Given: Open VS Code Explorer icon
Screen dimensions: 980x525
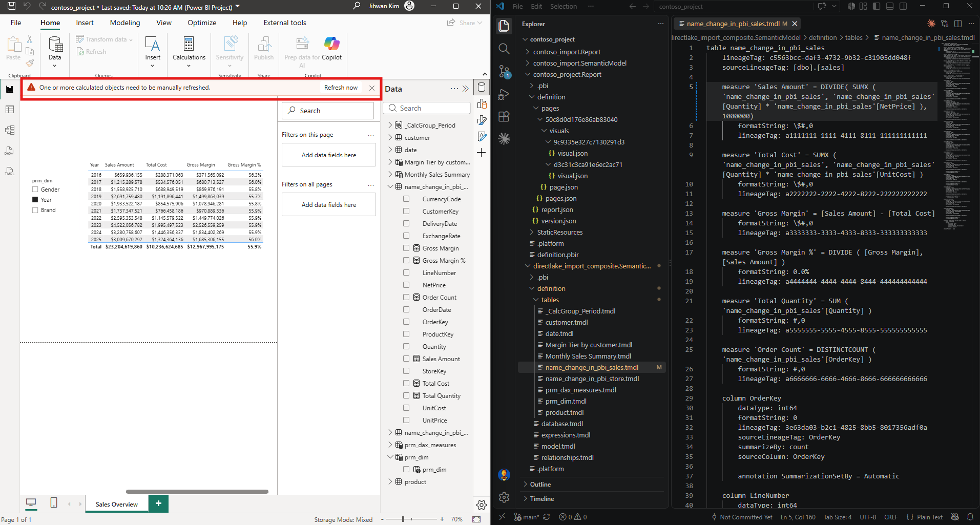Looking at the screenshot, I should point(504,26).
